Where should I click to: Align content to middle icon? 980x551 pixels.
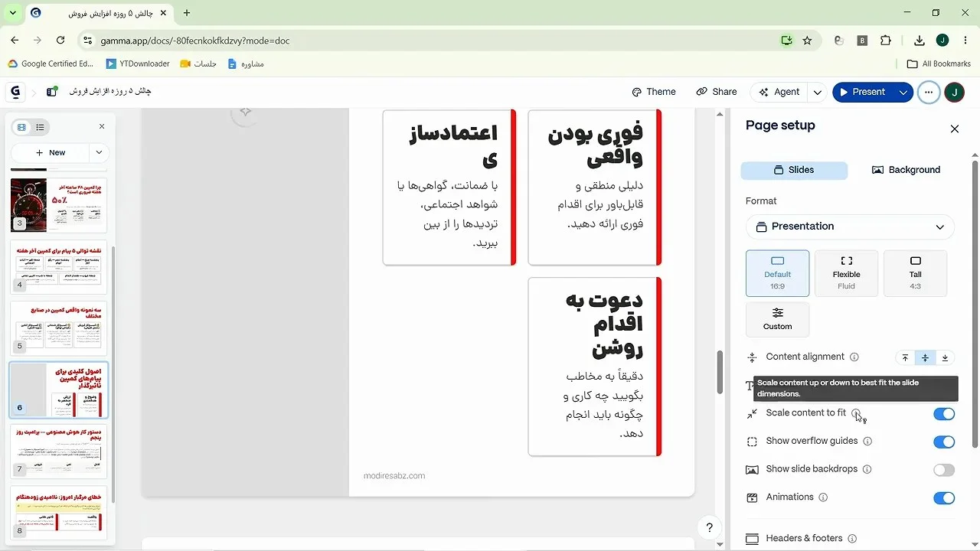coord(925,357)
